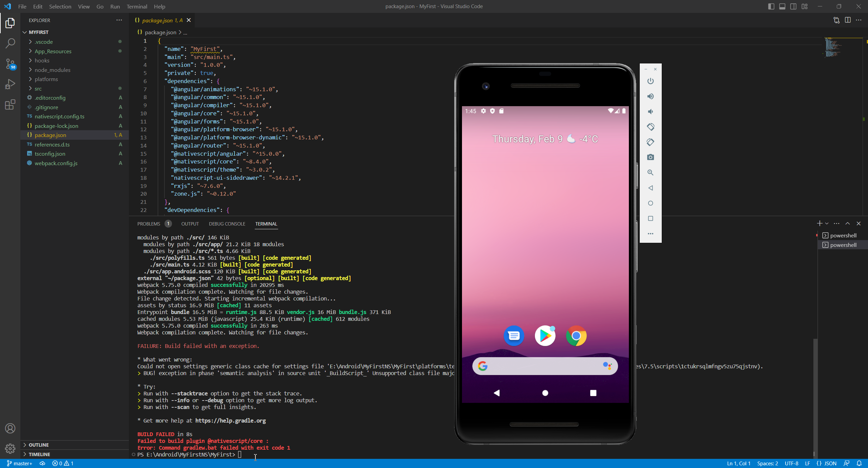Open Run and Debug view
The height and width of the screenshot is (468, 868).
click(x=10, y=84)
